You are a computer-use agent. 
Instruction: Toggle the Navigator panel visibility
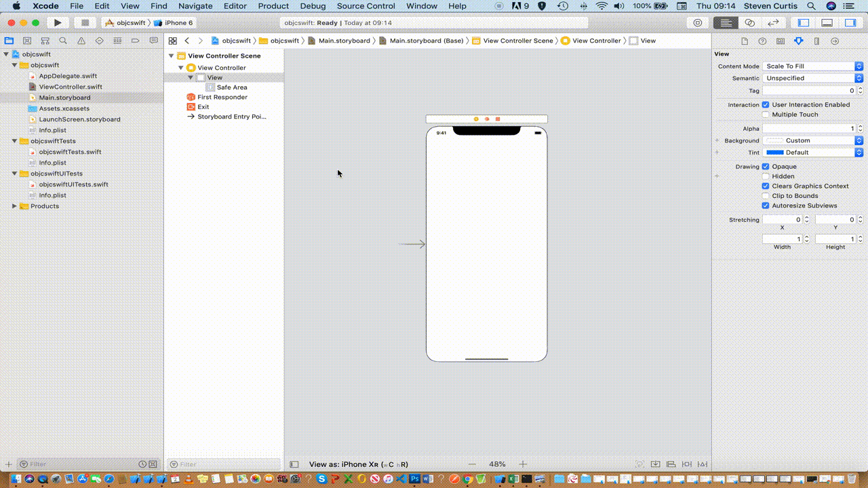click(803, 23)
